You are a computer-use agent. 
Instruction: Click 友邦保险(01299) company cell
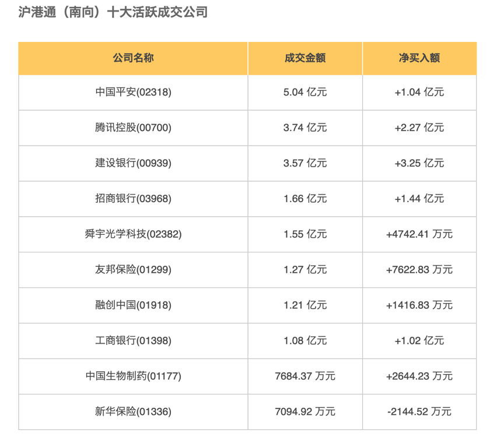(133, 270)
